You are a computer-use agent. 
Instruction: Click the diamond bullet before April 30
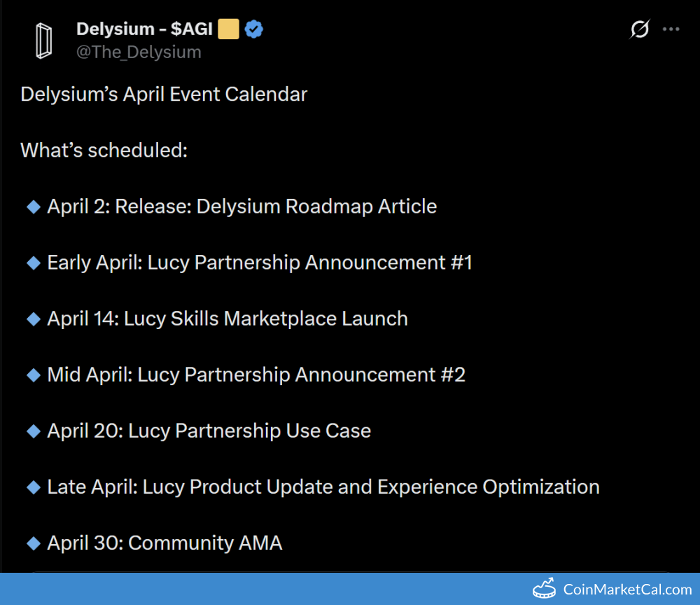pos(33,543)
